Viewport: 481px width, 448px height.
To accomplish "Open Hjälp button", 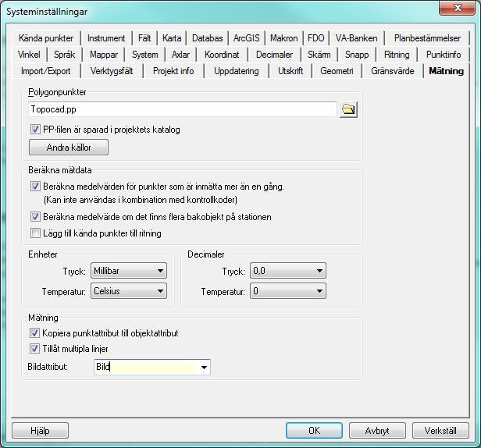I will point(40,431).
